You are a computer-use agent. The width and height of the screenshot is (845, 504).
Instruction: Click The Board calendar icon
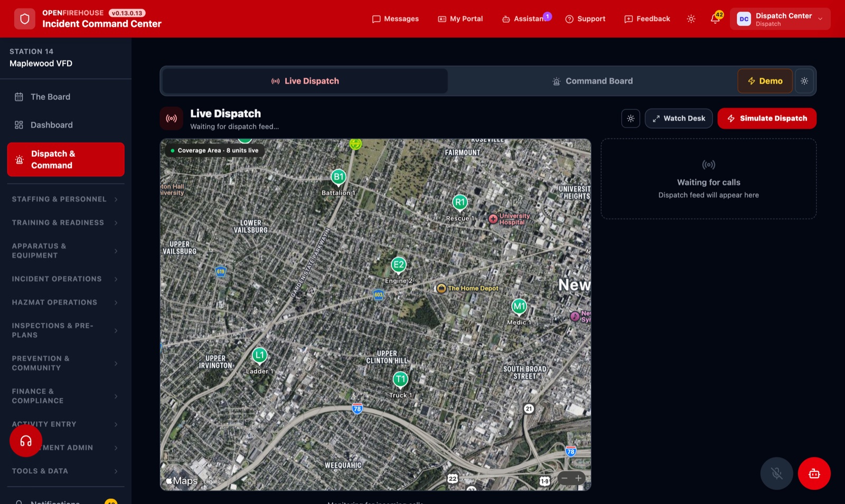[x=19, y=97]
